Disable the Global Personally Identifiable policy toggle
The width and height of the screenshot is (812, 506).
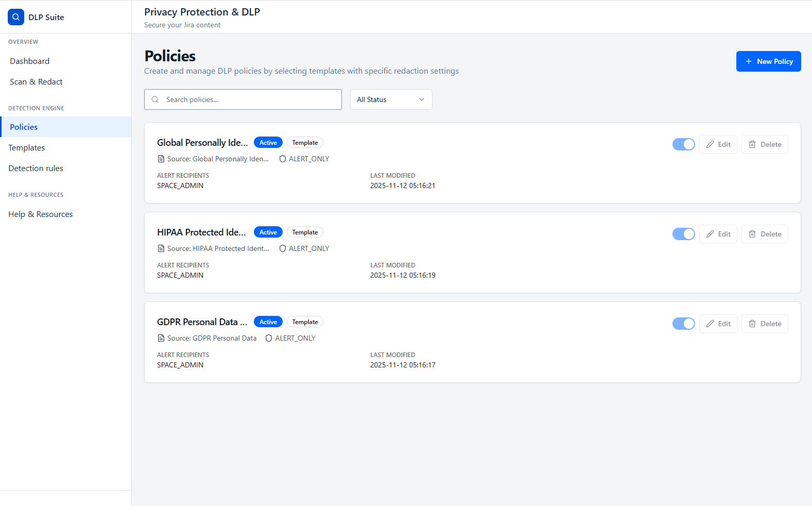684,144
